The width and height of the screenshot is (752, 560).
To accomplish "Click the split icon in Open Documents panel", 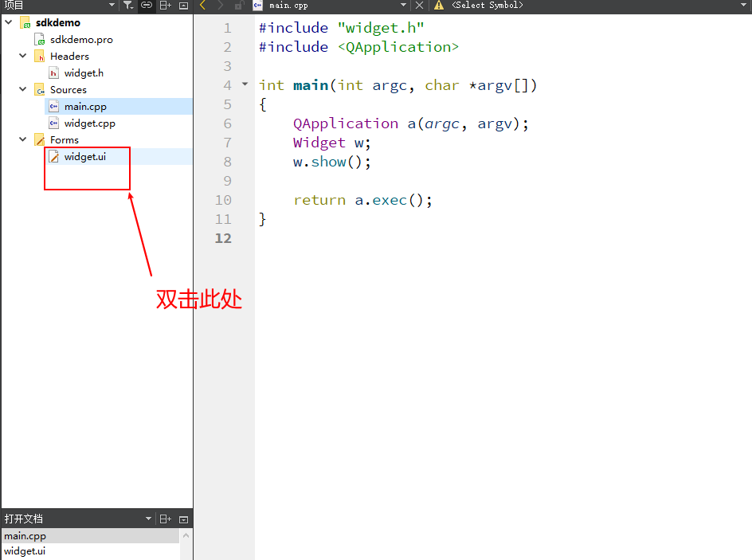I will pos(165,519).
